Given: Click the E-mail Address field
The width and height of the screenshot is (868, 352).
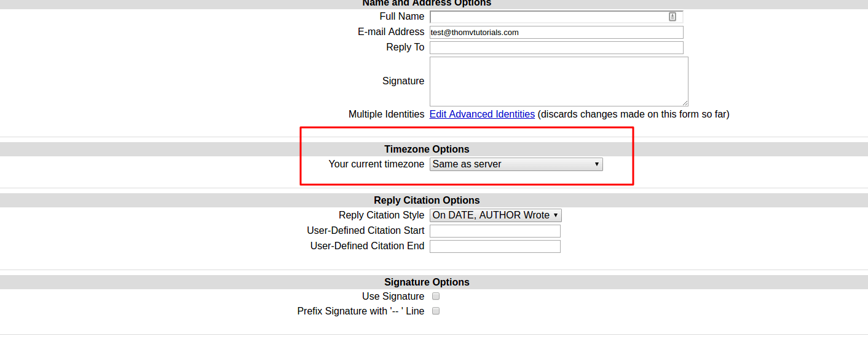Looking at the screenshot, I should [556, 32].
